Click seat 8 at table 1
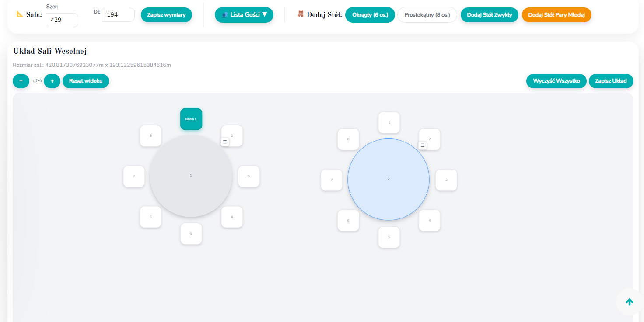 point(150,136)
